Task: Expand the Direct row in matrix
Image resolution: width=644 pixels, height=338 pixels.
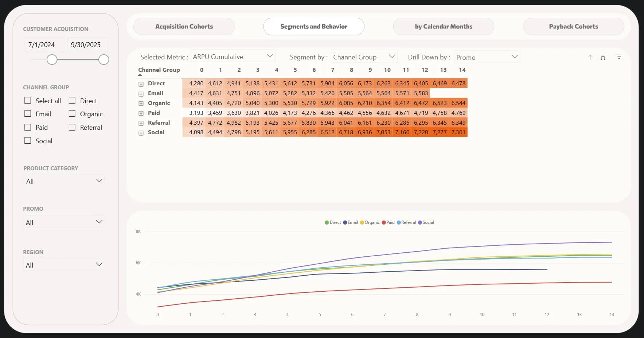Action: pyautogui.click(x=141, y=84)
